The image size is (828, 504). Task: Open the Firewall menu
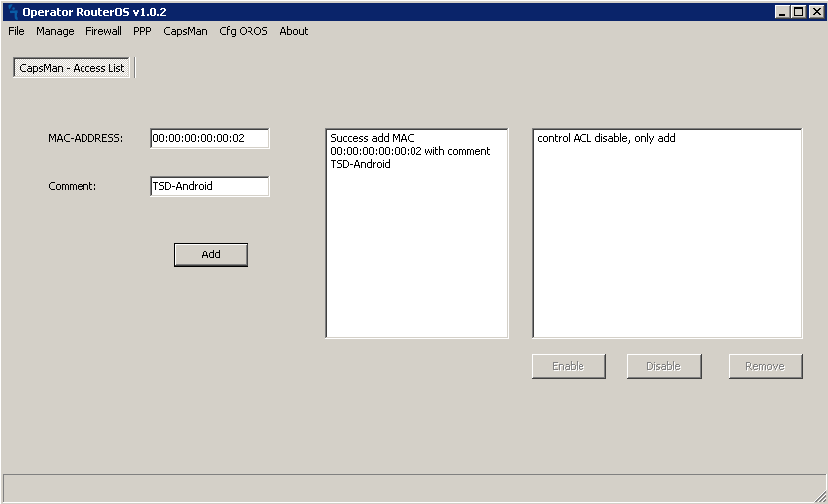point(103,31)
